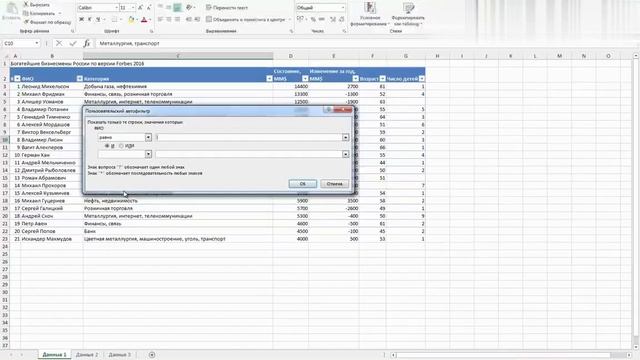This screenshot has width=640, height=360.
Task: Select the 'ИЛИ' (OR) radio button
Action: click(x=121, y=146)
